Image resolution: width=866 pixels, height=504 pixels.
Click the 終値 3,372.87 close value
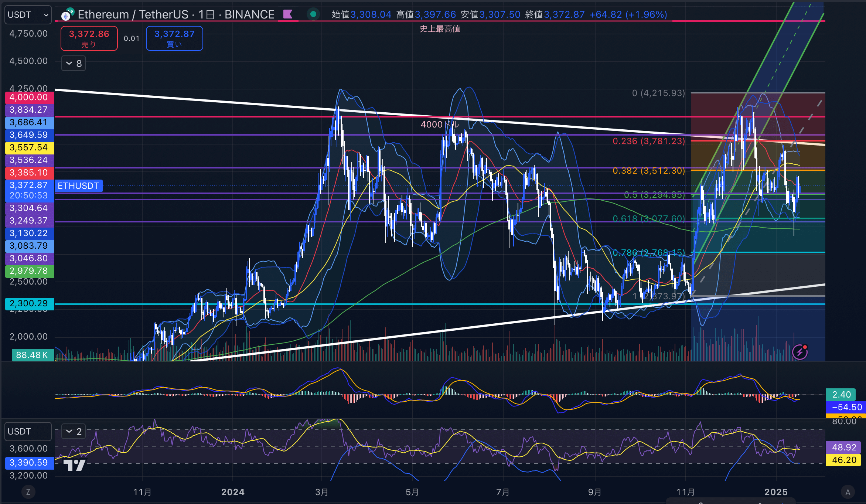coord(555,15)
